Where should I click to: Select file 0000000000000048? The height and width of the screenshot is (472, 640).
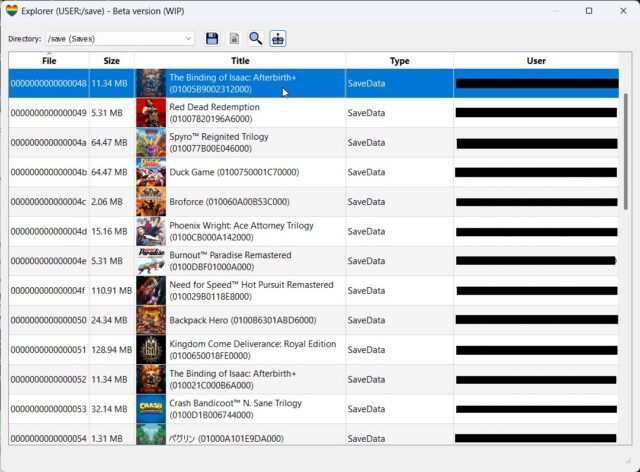click(x=49, y=83)
